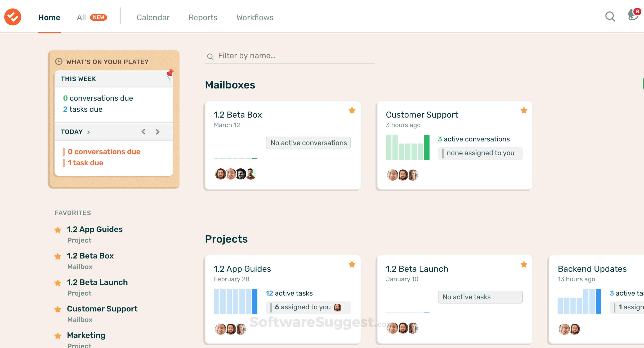The height and width of the screenshot is (348, 644).
Task: Click Customer Support activity bar chart
Action: [408, 148]
